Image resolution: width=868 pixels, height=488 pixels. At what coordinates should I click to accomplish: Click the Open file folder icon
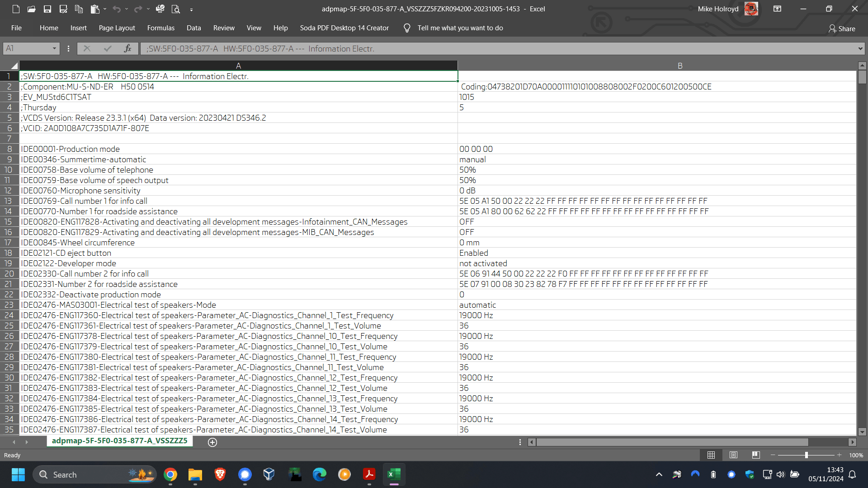tap(31, 9)
